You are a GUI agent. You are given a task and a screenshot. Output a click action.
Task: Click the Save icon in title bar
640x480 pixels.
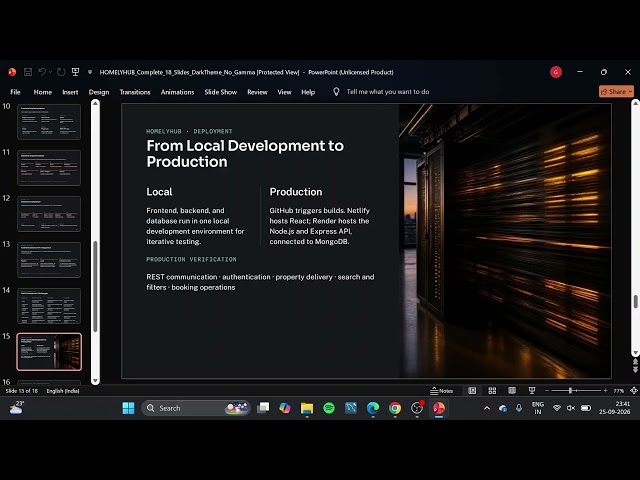(28, 72)
